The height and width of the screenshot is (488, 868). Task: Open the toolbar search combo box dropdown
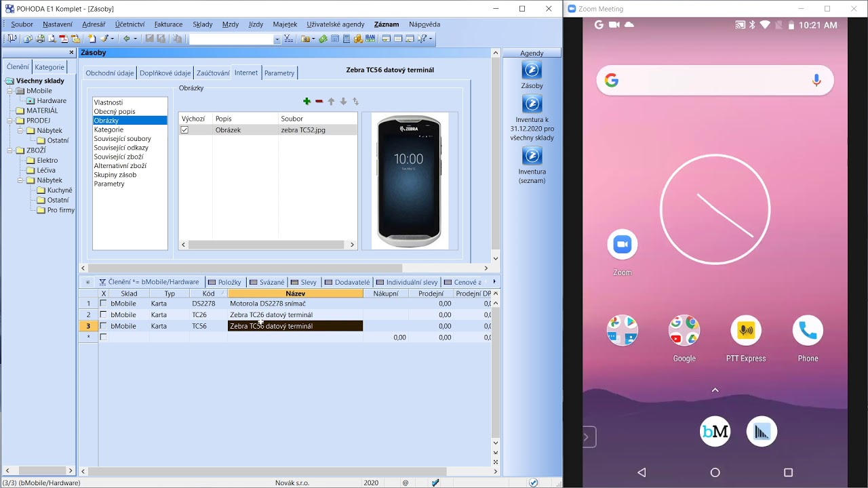click(277, 39)
